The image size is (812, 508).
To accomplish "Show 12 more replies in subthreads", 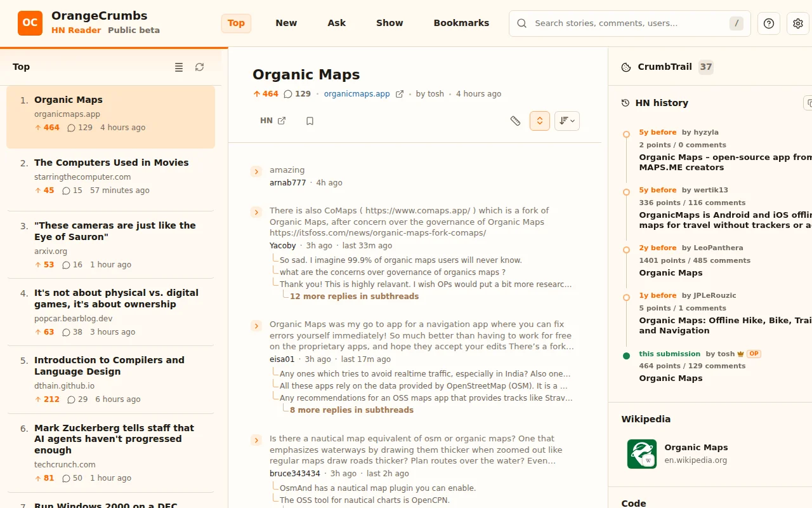I will 354,297.
